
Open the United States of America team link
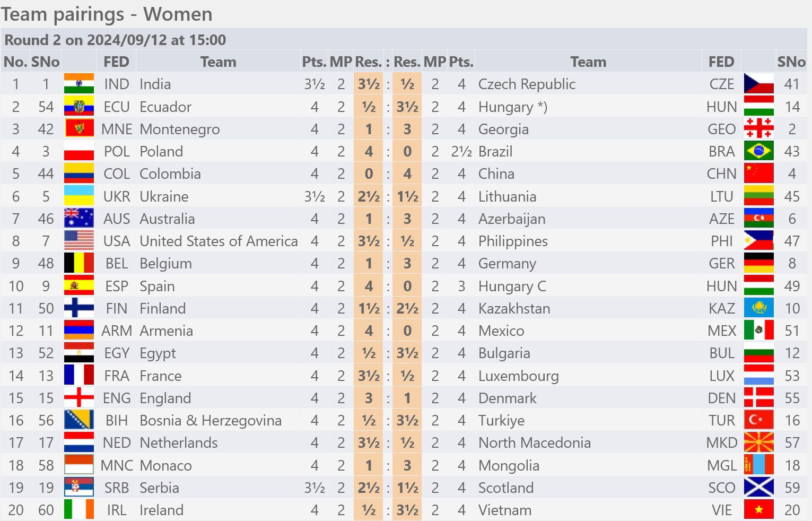[219, 241]
